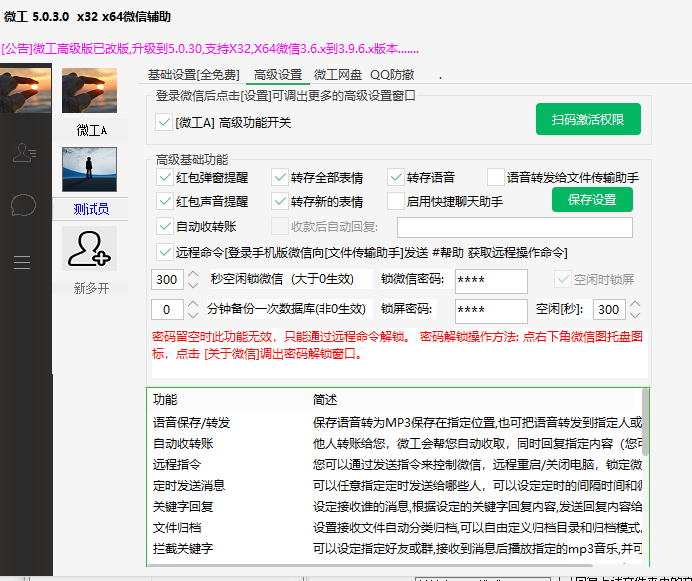Enable 语音转发给文件传输助手 checkbox
This screenshot has height=581, width=692.
[x=496, y=177]
